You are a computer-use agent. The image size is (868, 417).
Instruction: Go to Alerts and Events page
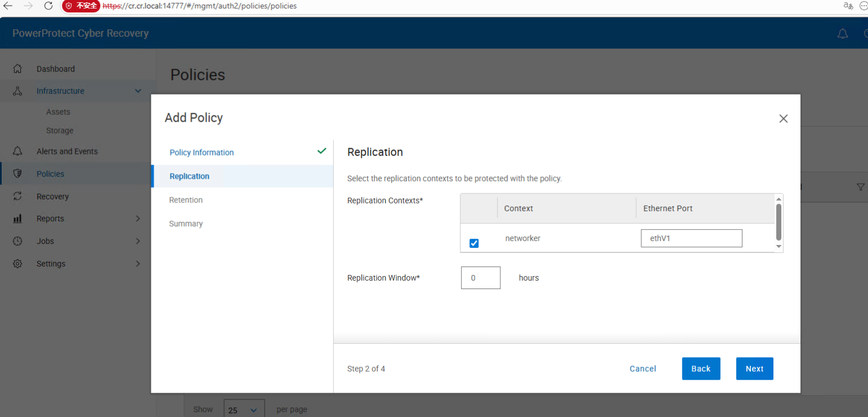(67, 151)
